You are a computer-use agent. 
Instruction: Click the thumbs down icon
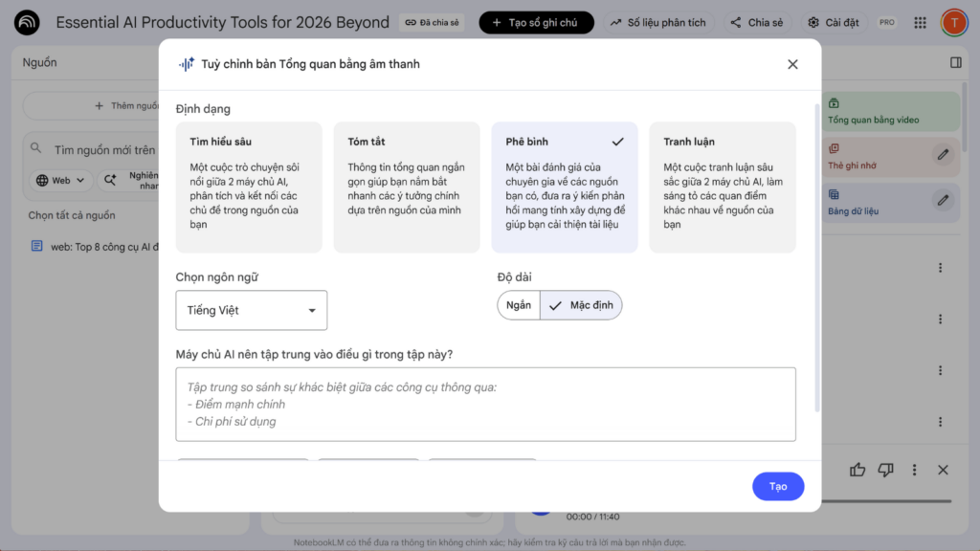(x=885, y=470)
